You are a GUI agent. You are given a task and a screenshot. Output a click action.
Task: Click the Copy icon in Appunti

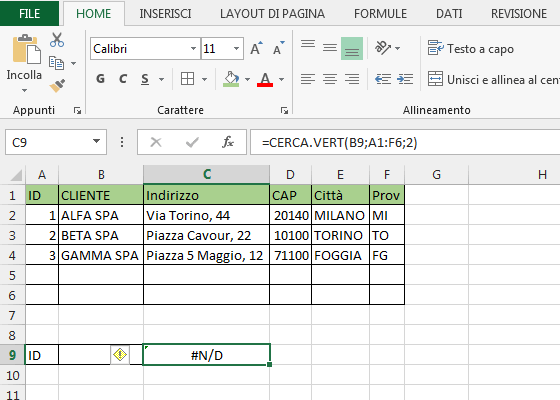(x=56, y=63)
